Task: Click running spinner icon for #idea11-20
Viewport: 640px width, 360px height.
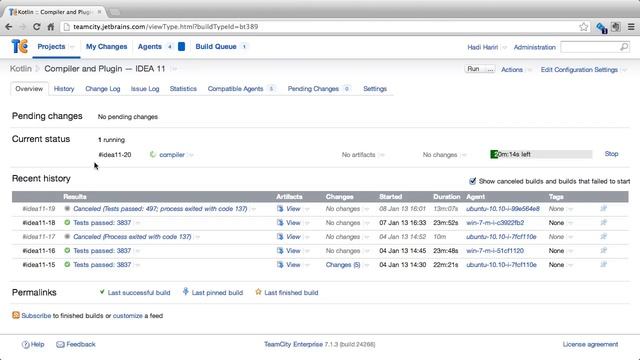Action: click(x=153, y=154)
